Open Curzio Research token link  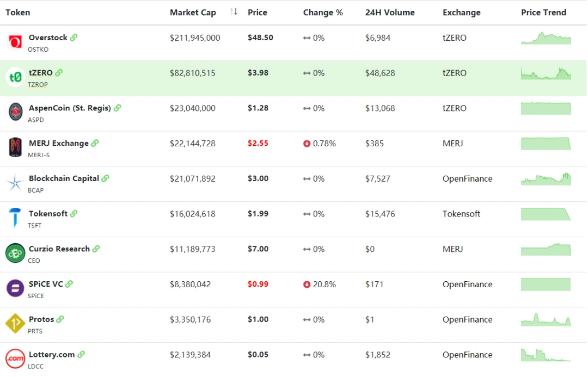[x=59, y=249]
